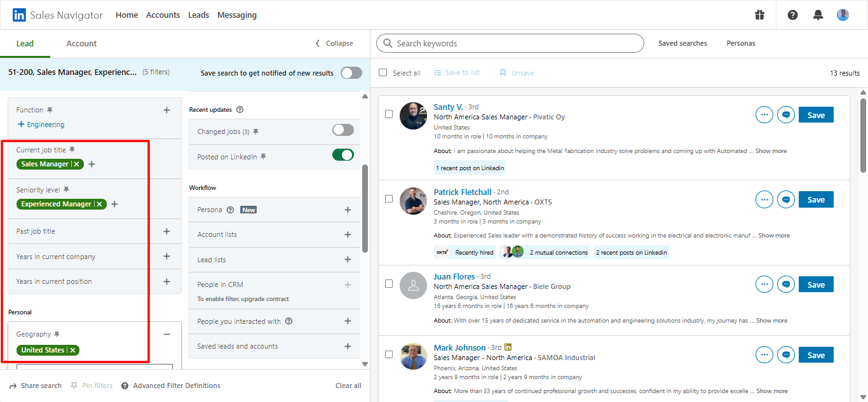Open the notifications bell icon

pyautogui.click(x=818, y=15)
